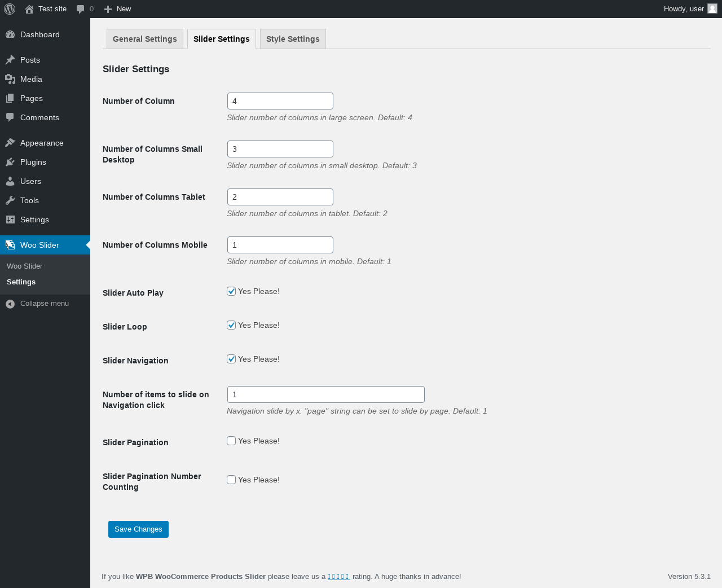Enable the Slider Pagination checkbox

[231, 441]
